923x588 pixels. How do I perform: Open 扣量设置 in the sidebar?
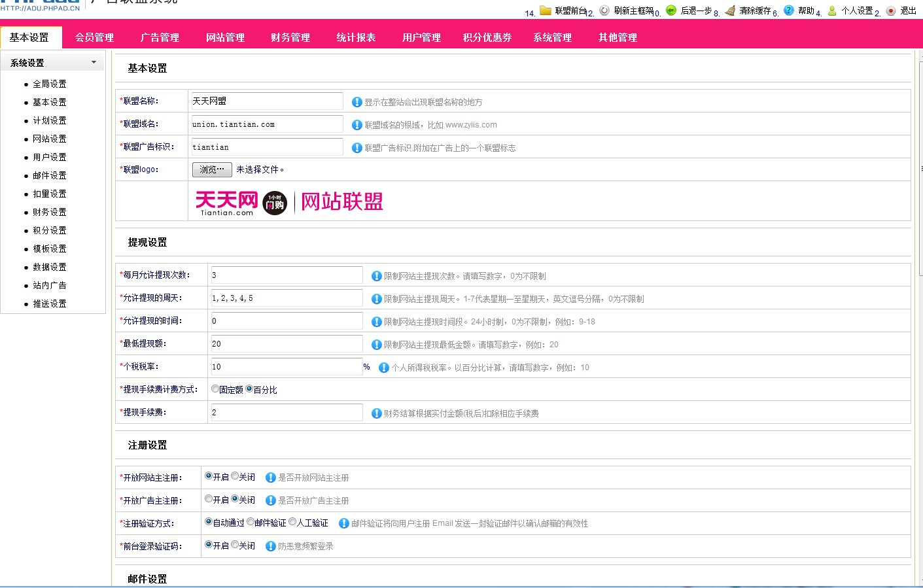pyautogui.click(x=50, y=194)
